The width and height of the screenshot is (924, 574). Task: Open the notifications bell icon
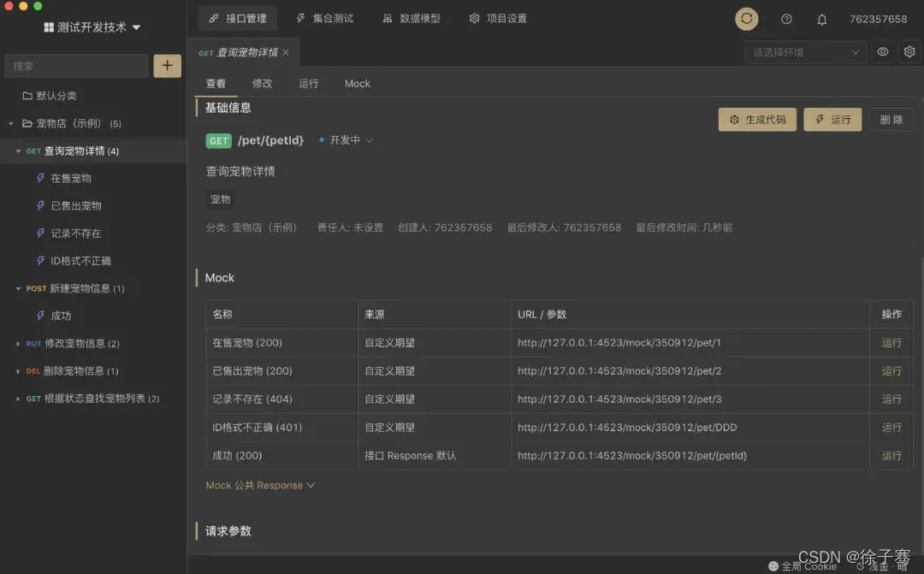tap(821, 20)
